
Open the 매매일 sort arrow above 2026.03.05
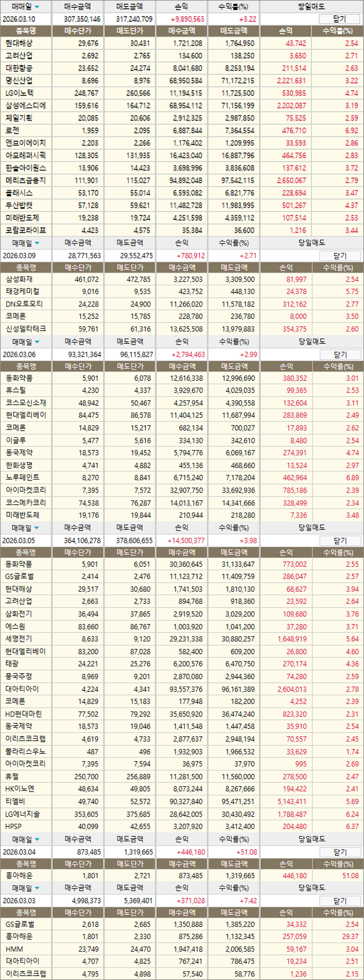pos(37,528)
